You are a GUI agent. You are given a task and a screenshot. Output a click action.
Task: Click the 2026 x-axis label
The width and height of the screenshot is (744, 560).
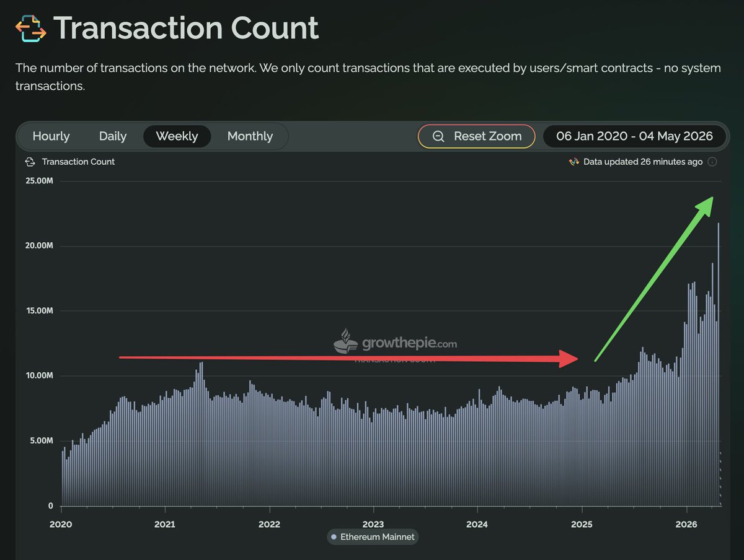pyautogui.click(x=686, y=524)
